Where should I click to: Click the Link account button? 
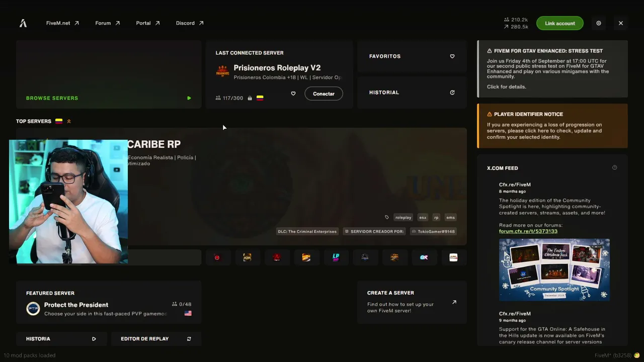coord(560,23)
